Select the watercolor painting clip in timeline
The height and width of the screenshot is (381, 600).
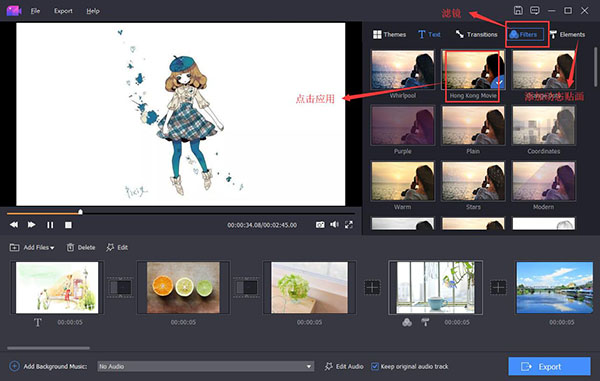(57, 287)
